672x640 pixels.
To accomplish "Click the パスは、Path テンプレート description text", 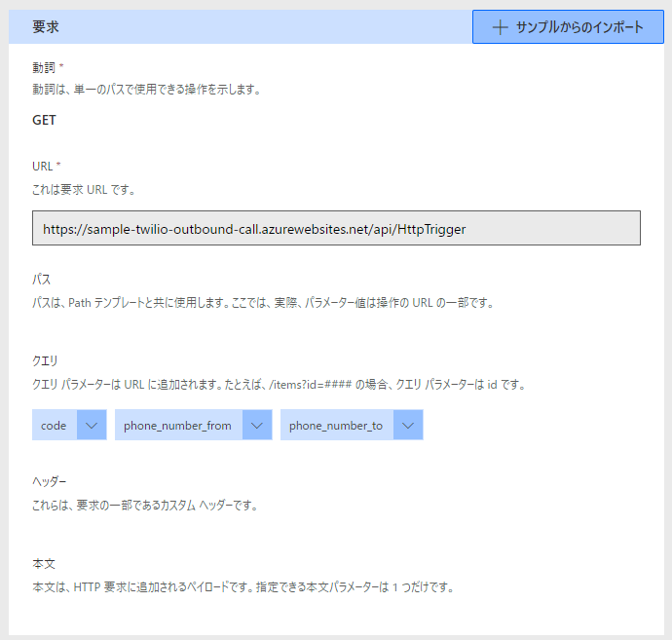I will pyautogui.click(x=263, y=303).
